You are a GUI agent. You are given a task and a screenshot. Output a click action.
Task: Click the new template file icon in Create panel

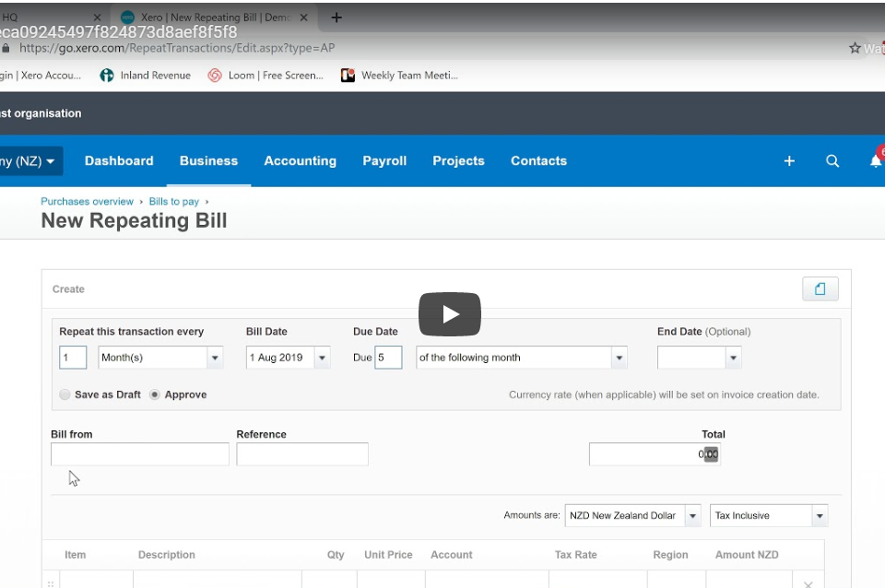point(820,288)
